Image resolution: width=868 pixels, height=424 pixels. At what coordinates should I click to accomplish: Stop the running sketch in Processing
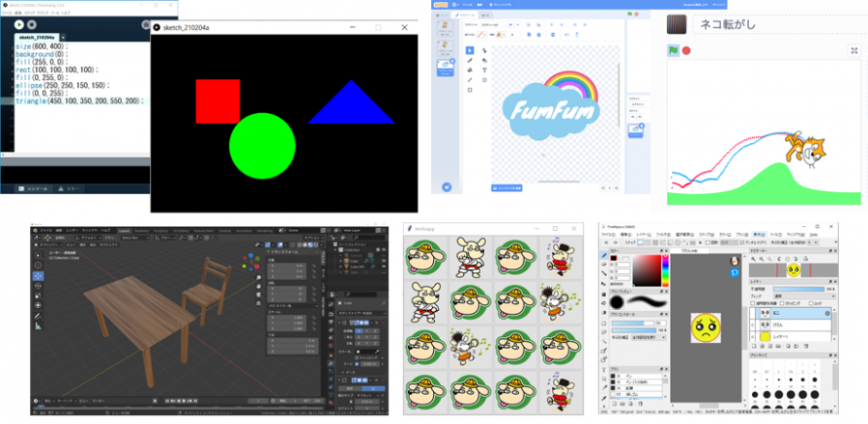pyautogui.click(x=32, y=24)
